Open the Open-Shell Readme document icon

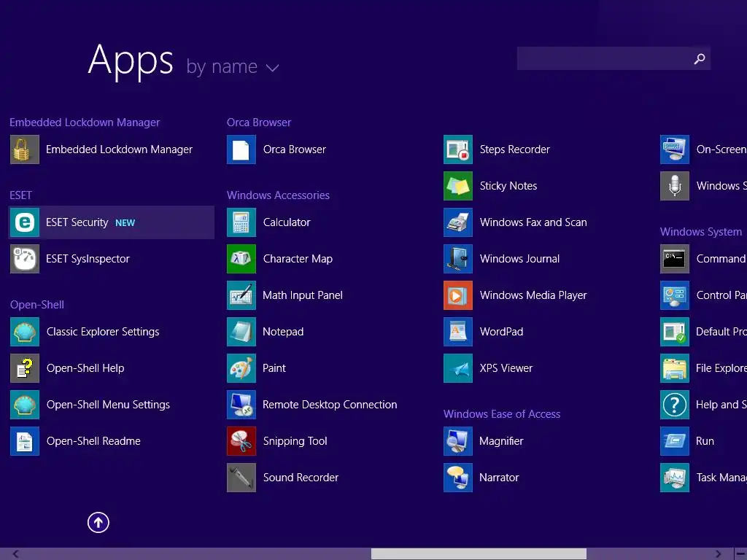click(25, 441)
